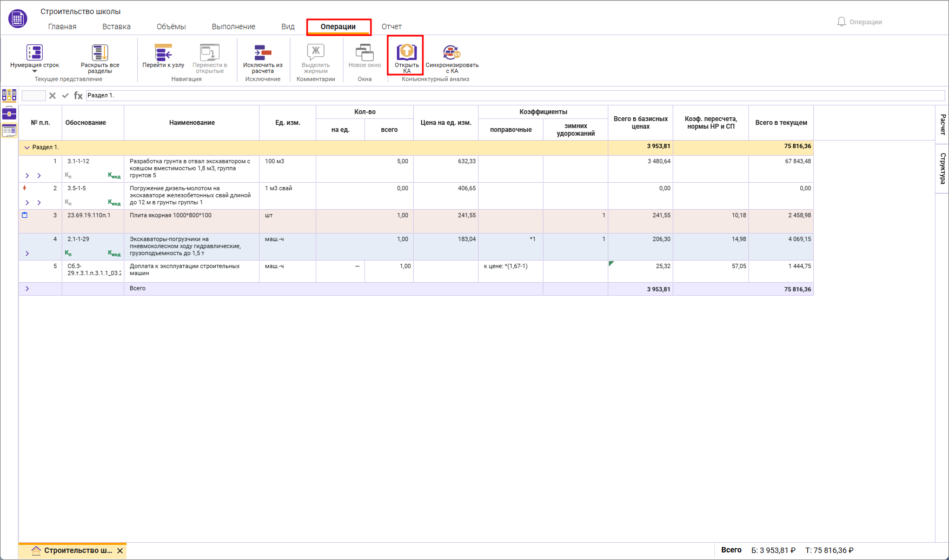Click Раскрыть все разделы icon
The width and height of the screenshot is (949, 560).
[x=100, y=52]
